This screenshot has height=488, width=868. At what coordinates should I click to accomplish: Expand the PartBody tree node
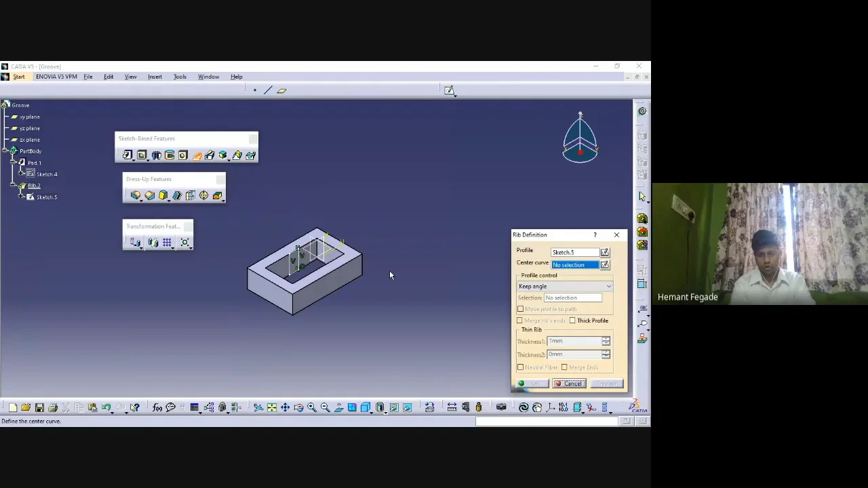click(x=5, y=151)
